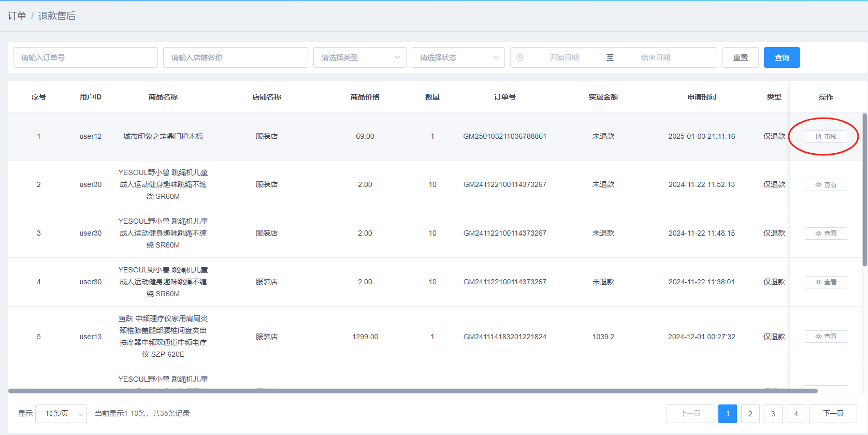Expand the 10条/页 page size selector
The width and height of the screenshot is (868, 435).
pos(61,413)
